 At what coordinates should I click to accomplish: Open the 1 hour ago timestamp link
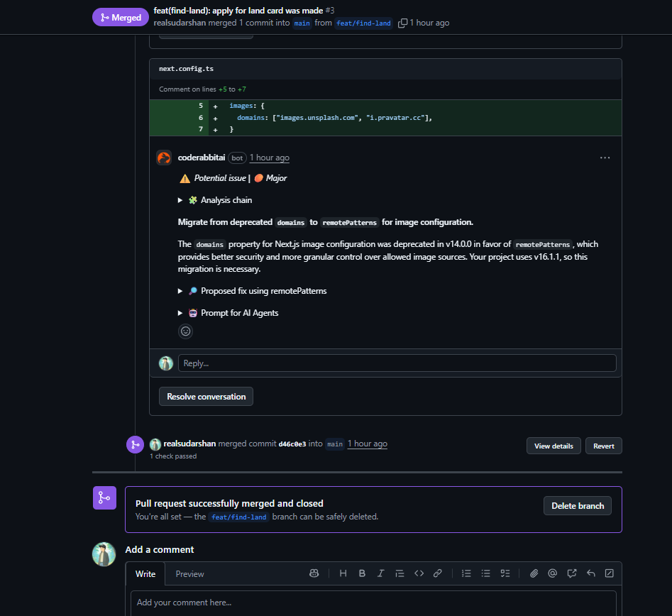pos(269,158)
